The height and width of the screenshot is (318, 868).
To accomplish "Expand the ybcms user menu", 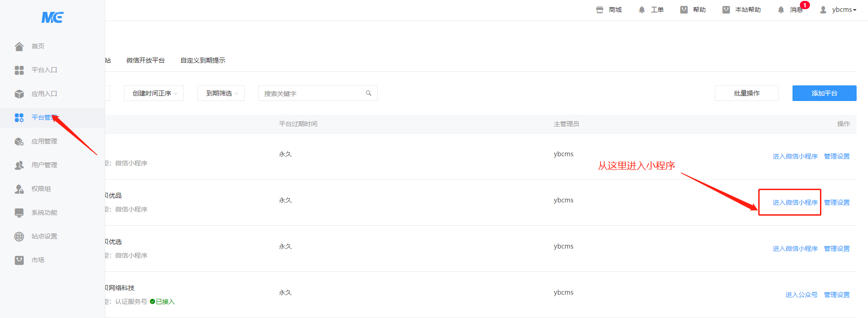I will pyautogui.click(x=838, y=10).
